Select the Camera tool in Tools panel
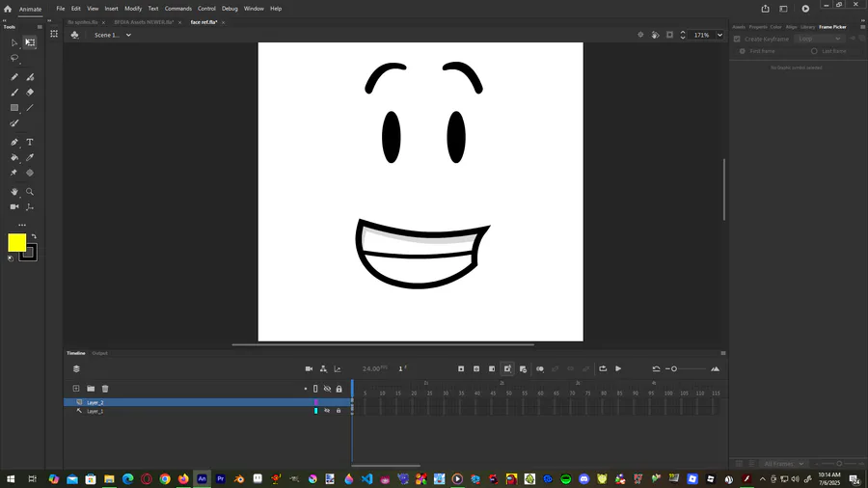868x488 pixels. coord(14,207)
